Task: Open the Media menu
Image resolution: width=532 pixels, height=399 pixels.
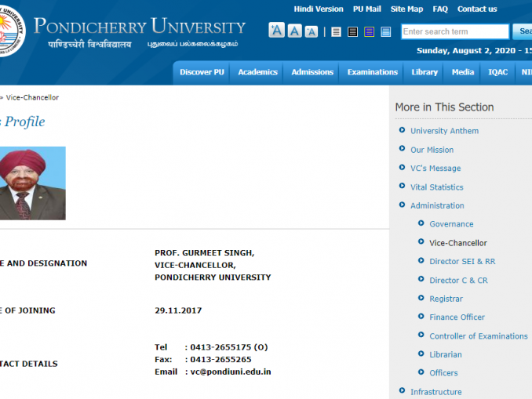Action: (x=463, y=72)
